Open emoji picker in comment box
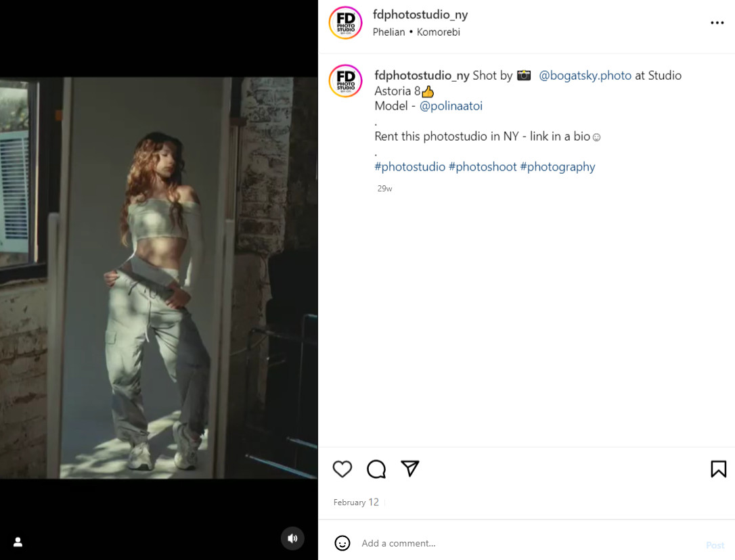 pos(342,543)
